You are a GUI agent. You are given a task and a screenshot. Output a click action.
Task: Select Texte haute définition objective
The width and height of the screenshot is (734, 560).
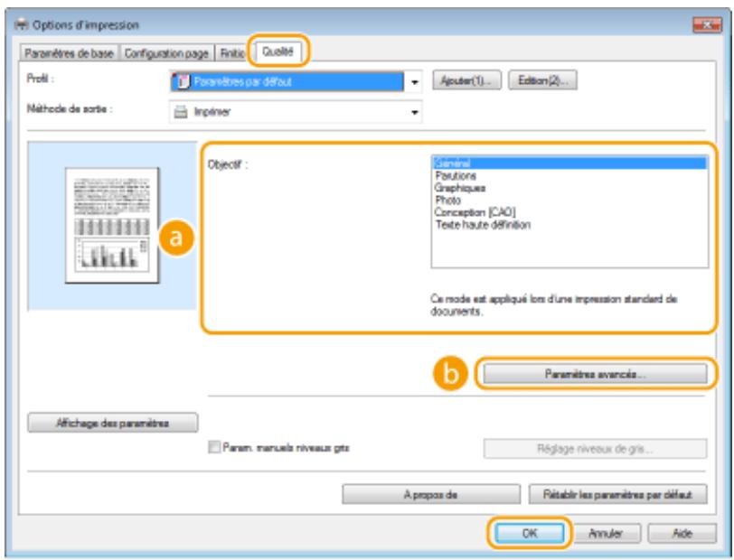(x=569, y=225)
